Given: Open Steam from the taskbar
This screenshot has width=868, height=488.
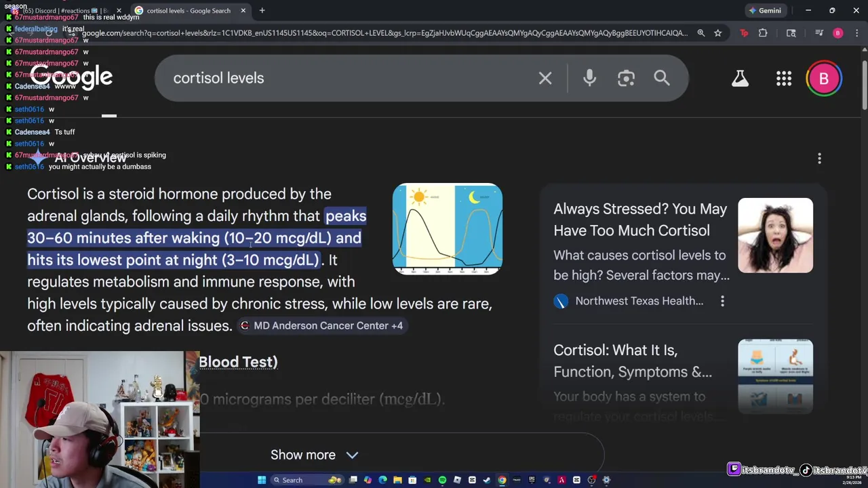Looking at the screenshot, I should click(x=487, y=480).
